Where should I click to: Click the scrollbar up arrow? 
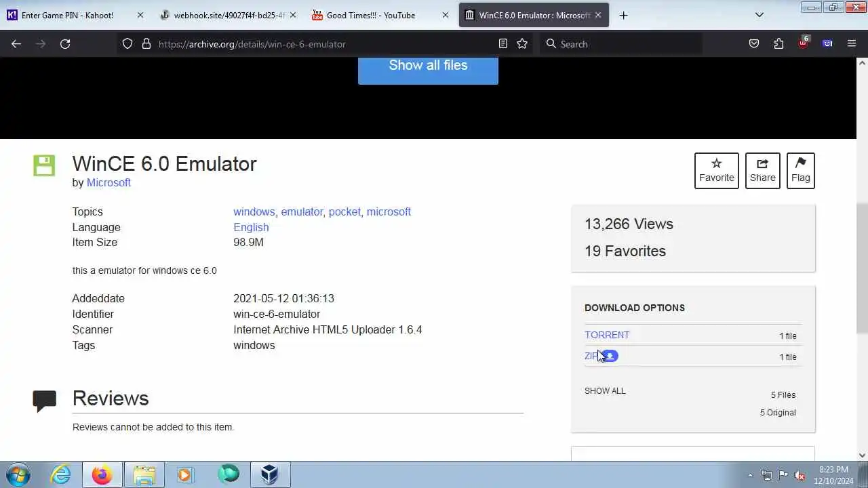click(x=862, y=62)
